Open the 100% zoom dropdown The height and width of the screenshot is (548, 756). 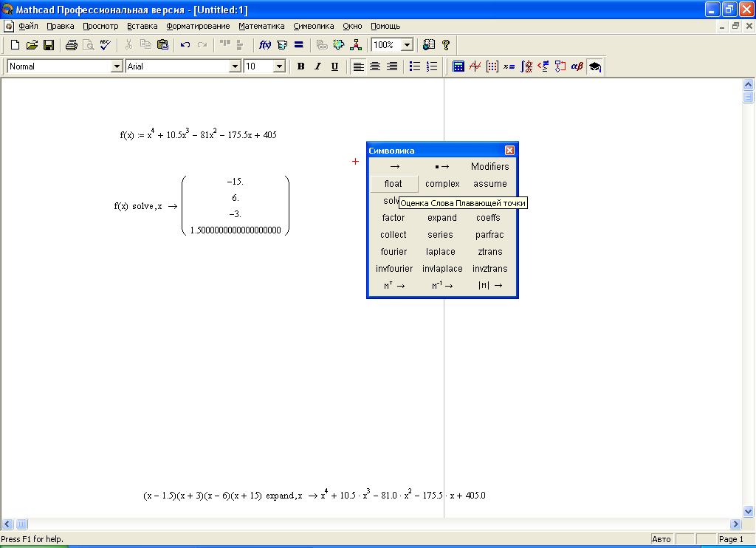coord(406,45)
